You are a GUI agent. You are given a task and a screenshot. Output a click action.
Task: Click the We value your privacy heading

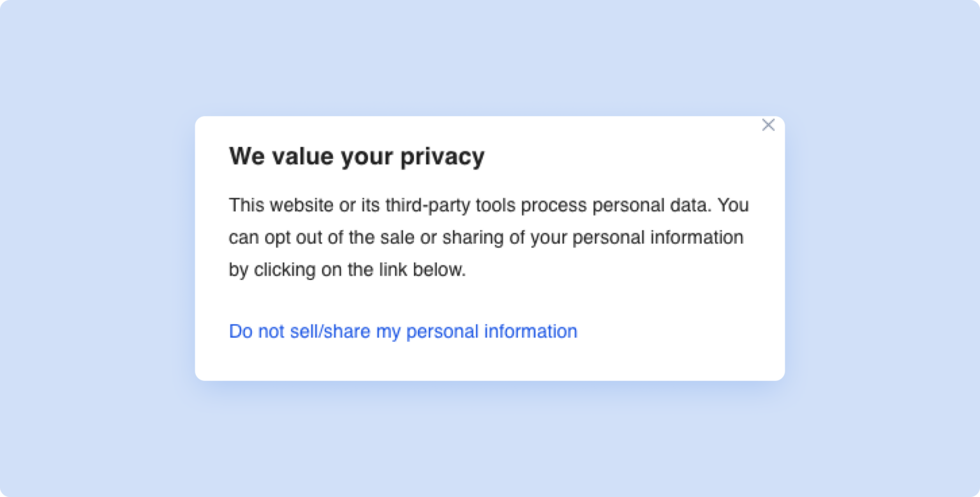(x=357, y=156)
